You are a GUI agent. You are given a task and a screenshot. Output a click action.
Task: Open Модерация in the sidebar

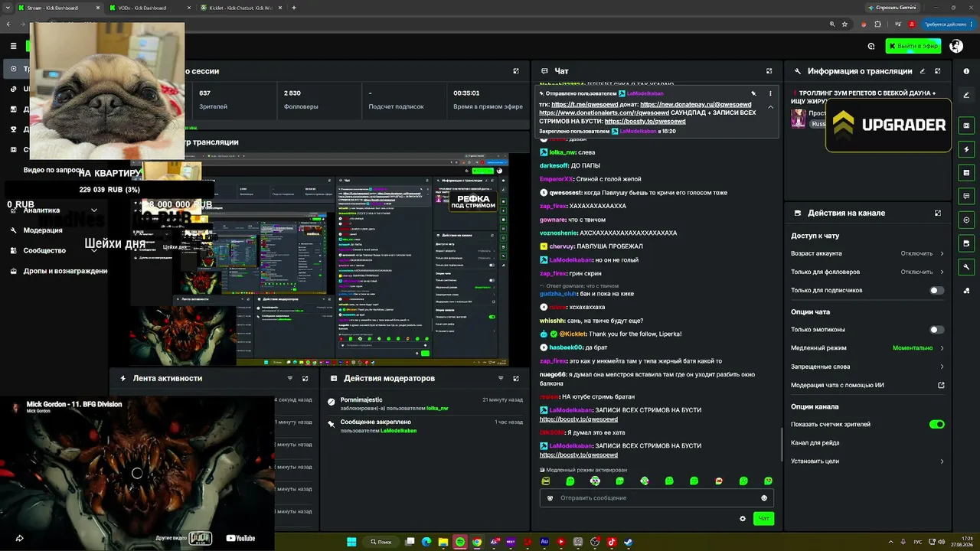(x=43, y=230)
